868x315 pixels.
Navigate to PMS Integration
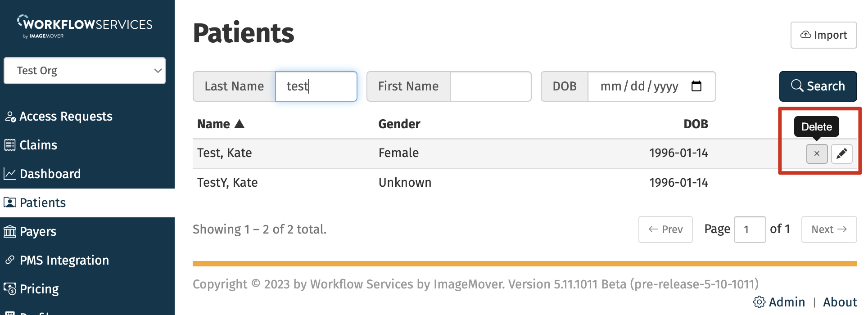click(64, 261)
